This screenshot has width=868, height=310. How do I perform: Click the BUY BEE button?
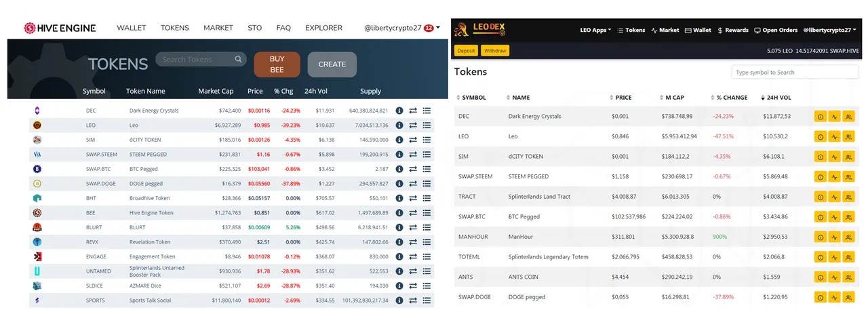(x=277, y=64)
